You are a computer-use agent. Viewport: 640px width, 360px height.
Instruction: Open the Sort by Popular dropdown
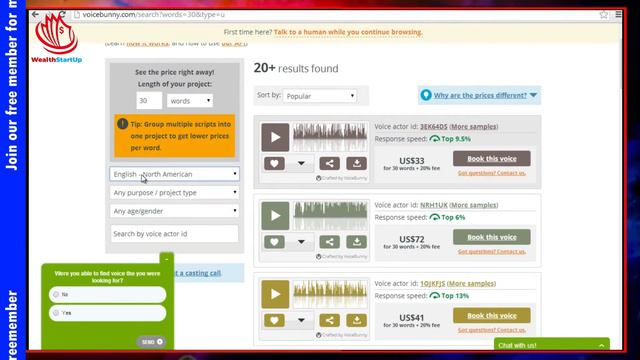320,96
